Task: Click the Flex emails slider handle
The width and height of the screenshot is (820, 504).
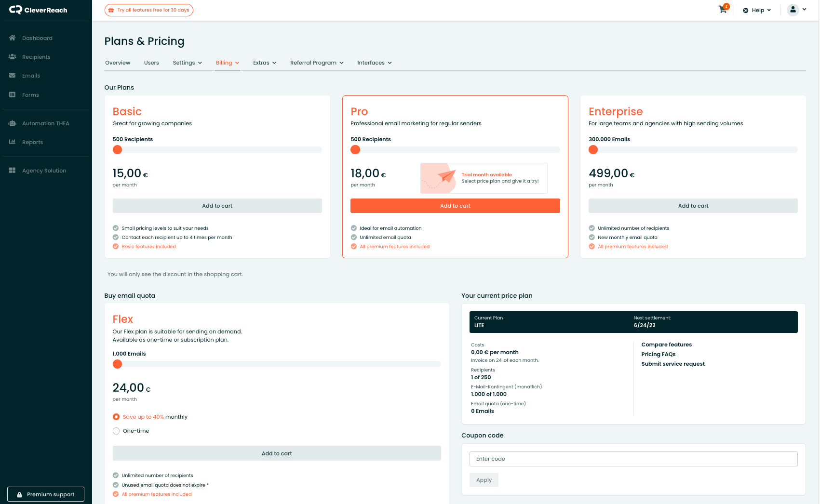Action: point(117,364)
